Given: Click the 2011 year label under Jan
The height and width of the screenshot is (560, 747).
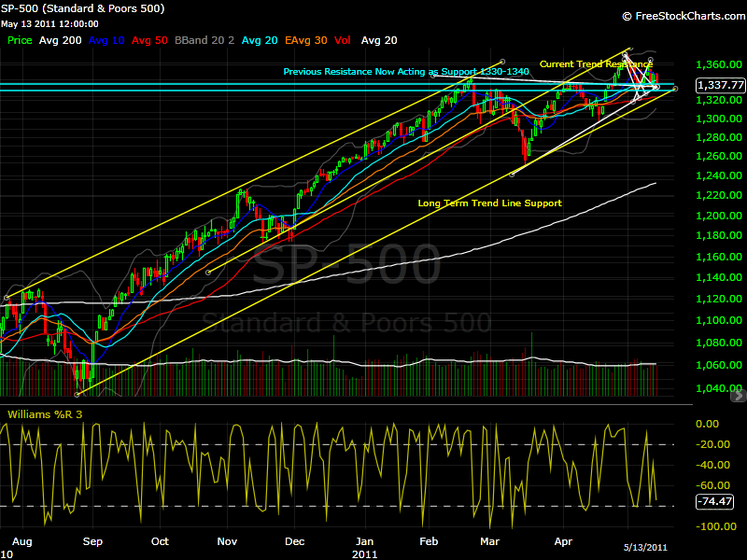Looking at the screenshot, I should click(x=364, y=554).
